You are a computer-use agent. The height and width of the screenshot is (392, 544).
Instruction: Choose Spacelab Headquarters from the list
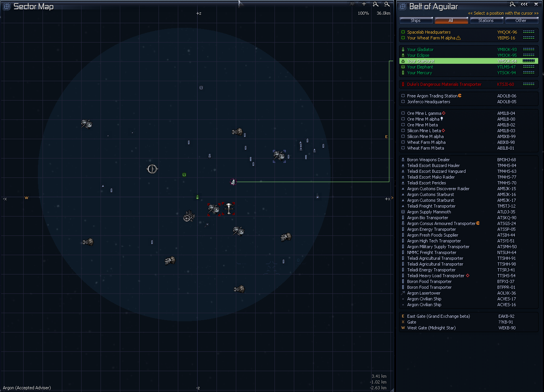[x=429, y=32]
